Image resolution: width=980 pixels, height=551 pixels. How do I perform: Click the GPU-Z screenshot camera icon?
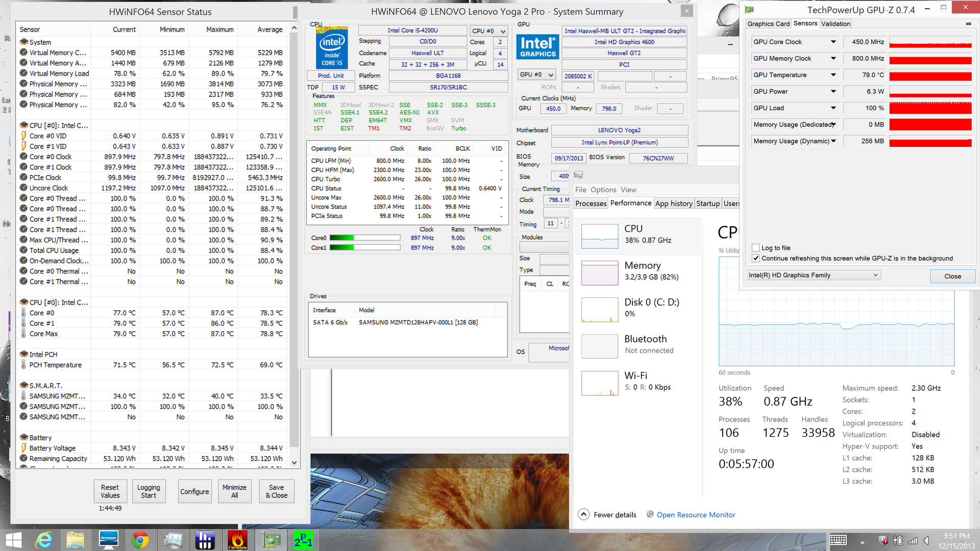pos(968,23)
